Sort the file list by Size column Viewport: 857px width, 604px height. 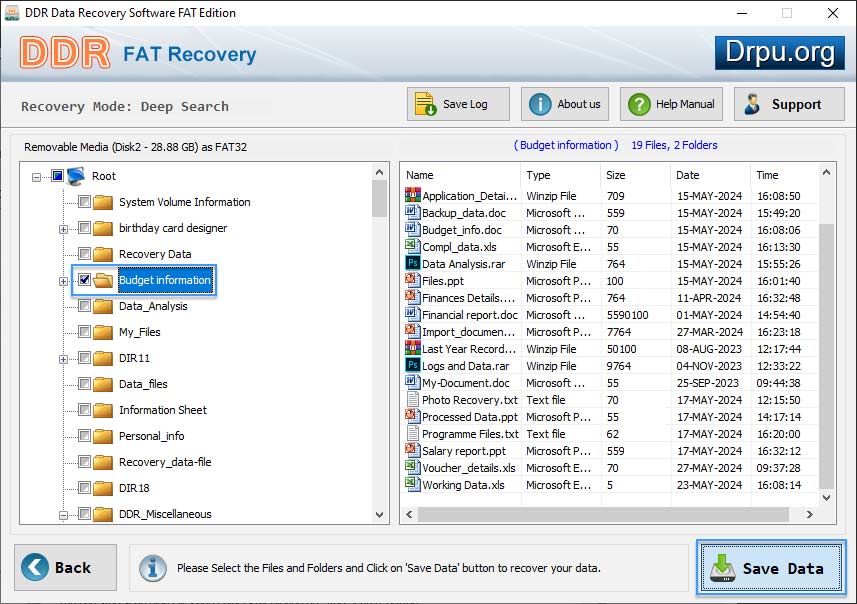635,175
